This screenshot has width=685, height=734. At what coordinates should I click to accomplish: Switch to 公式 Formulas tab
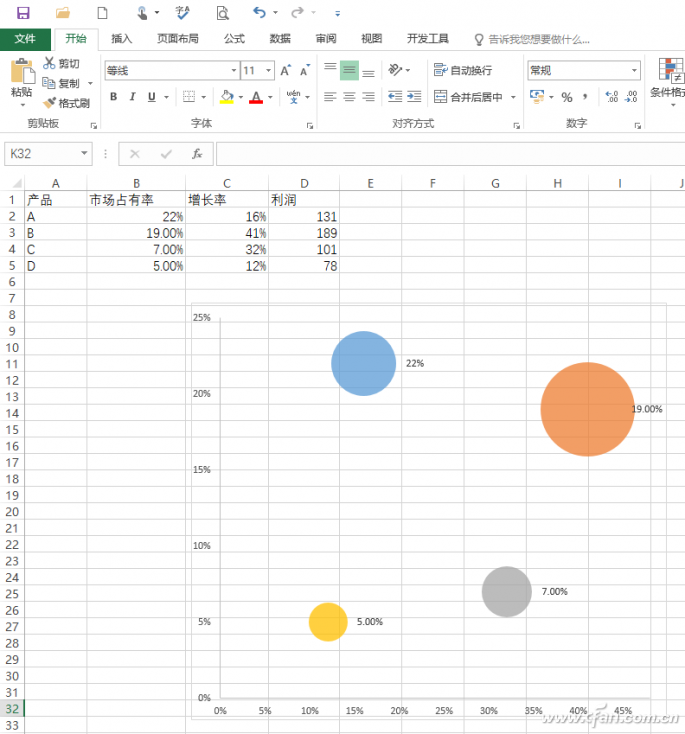tap(234, 39)
